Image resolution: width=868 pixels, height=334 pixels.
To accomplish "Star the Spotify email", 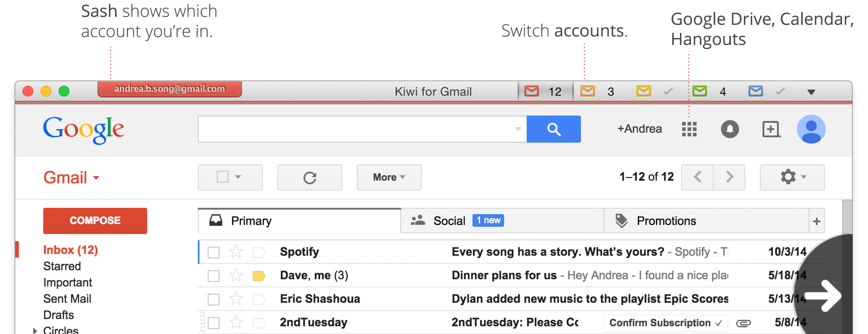I will [x=236, y=252].
